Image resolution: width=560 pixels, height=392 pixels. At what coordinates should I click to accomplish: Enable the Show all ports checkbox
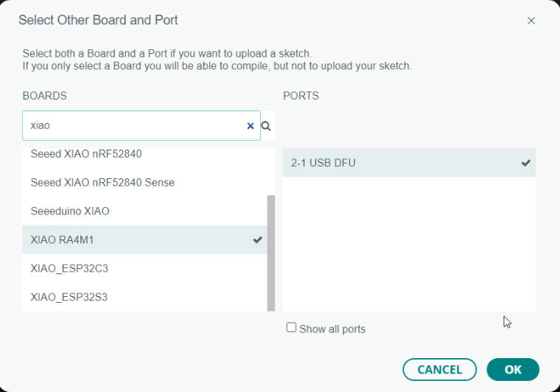(292, 327)
